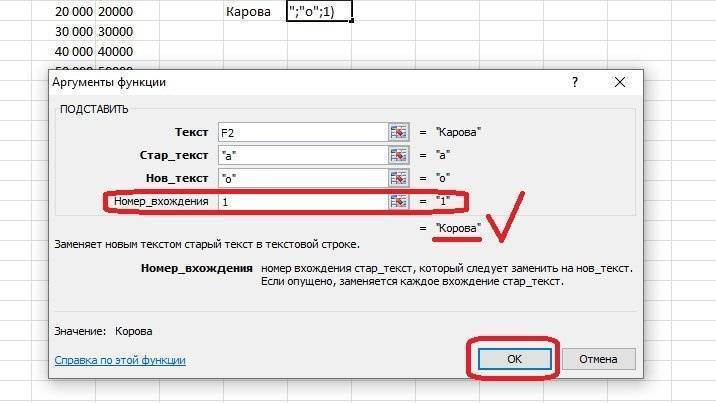Click the Заменяет новым текстом description line
Viewport: 716px width, 403px height.
pos(207,245)
